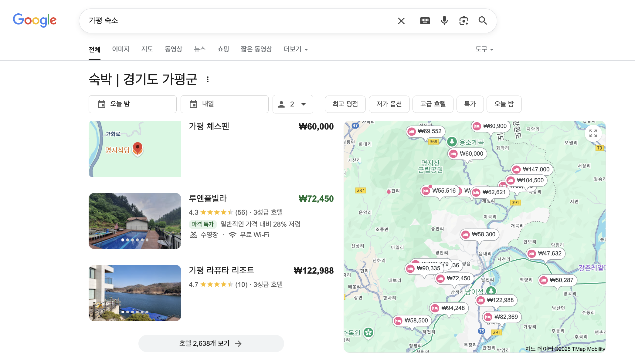Switch to the 뉴스 tab

pos(200,49)
